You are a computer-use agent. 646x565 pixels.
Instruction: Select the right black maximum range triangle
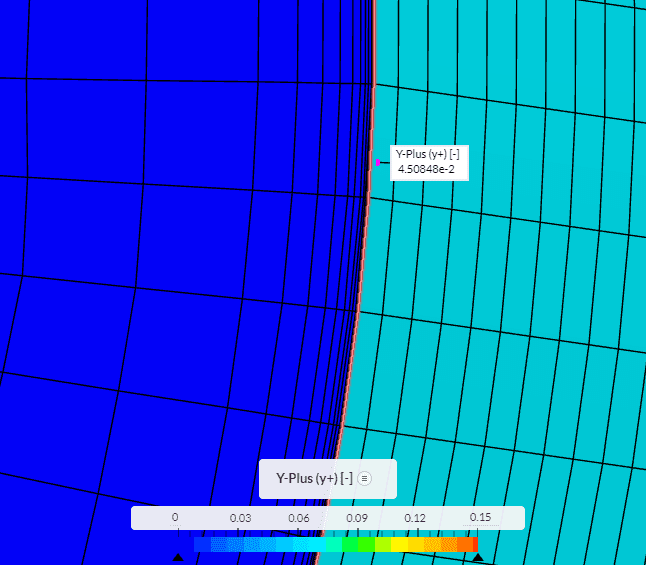click(x=477, y=557)
